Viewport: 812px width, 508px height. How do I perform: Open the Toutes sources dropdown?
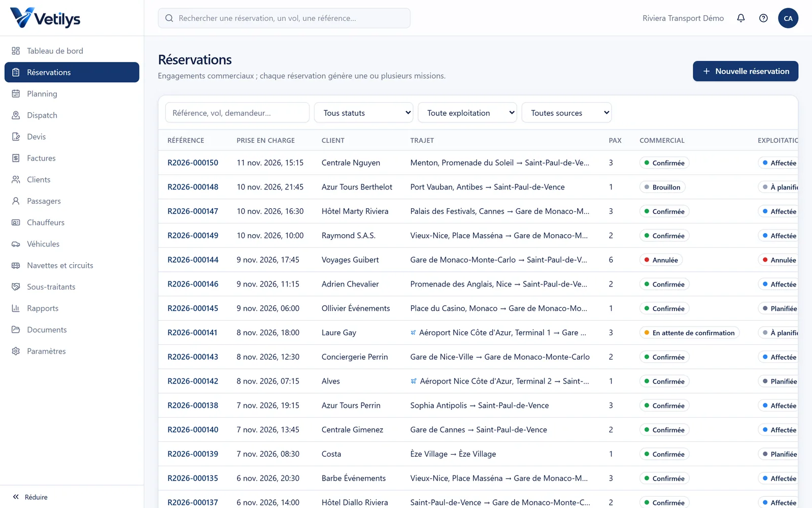pyautogui.click(x=566, y=113)
